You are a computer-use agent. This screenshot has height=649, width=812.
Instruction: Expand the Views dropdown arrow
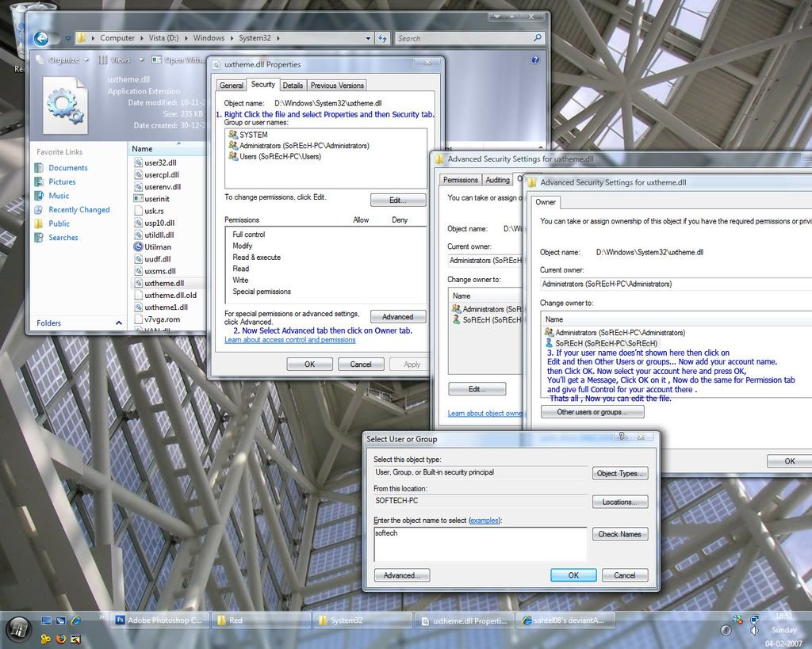point(141,60)
